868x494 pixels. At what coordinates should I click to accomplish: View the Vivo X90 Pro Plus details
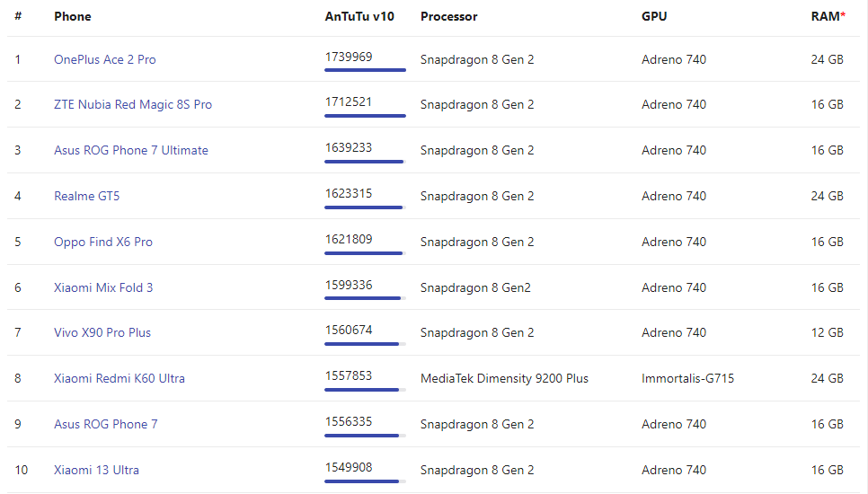click(102, 332)
